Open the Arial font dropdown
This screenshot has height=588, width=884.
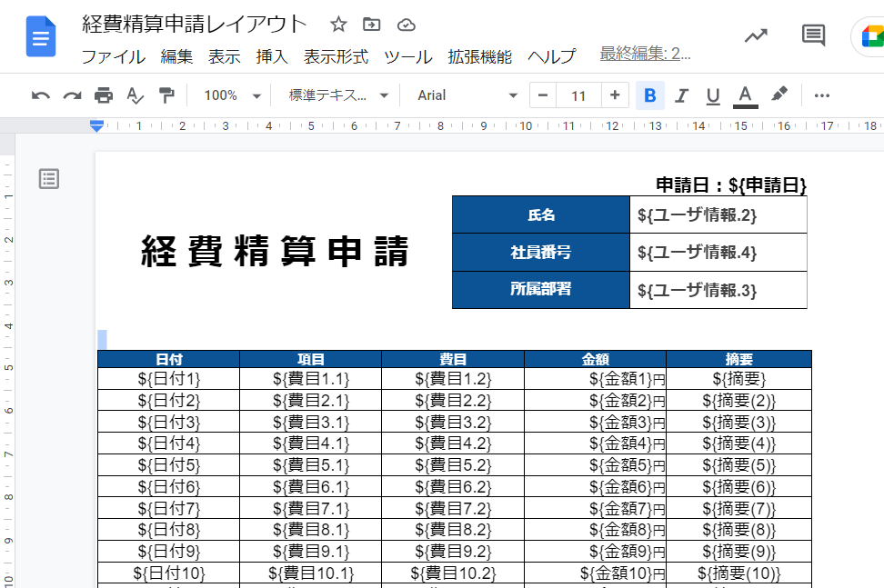click(467, 95)
